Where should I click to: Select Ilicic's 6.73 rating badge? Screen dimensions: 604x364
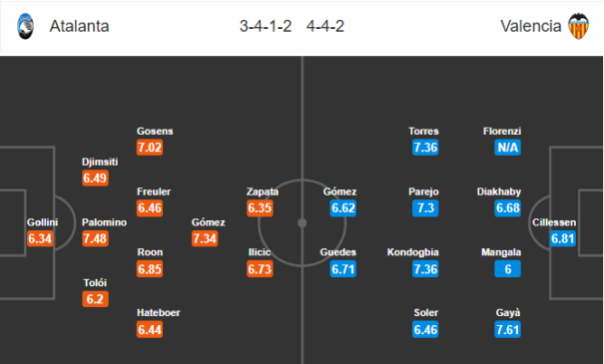(x=260, y=269)
